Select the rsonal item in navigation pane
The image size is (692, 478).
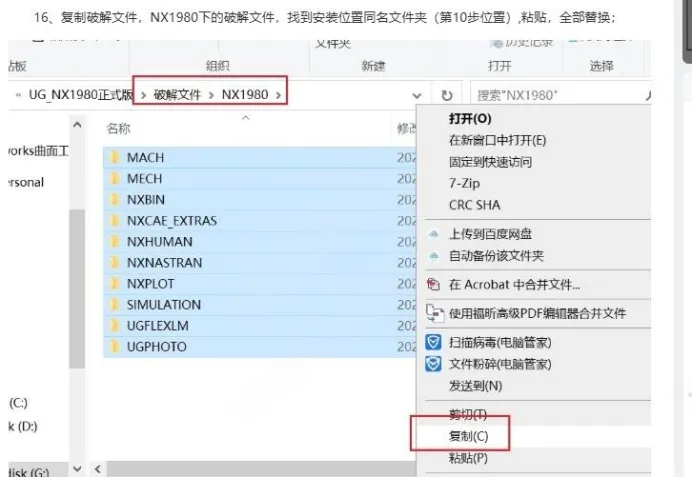coord(26,182)
